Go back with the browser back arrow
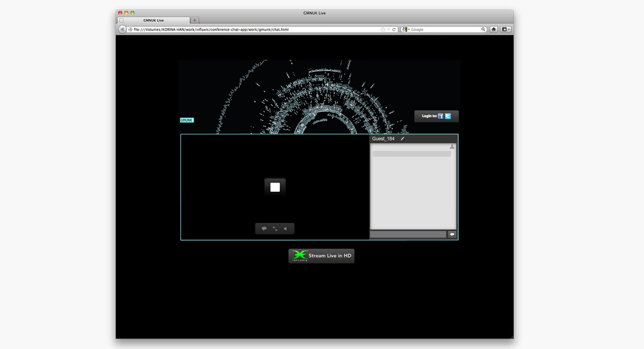Screen dimensions: 644x349 pos(122,30)
